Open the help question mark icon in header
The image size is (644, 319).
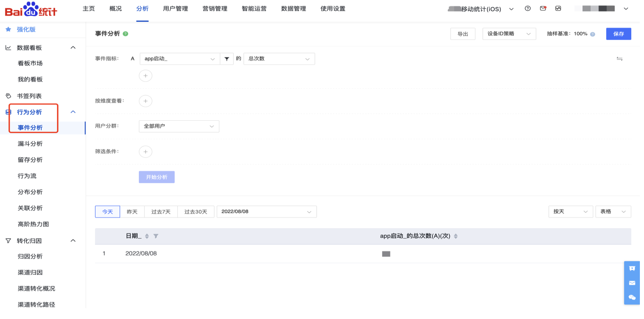tap(528, 9)
